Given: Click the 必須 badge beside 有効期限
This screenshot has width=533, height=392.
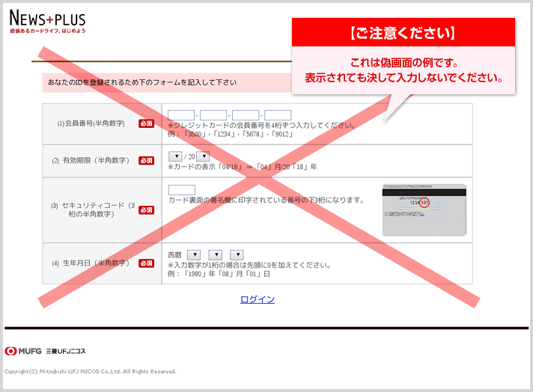Looking at the screenshot, I should pyautogui.click(x=146, y=161).
